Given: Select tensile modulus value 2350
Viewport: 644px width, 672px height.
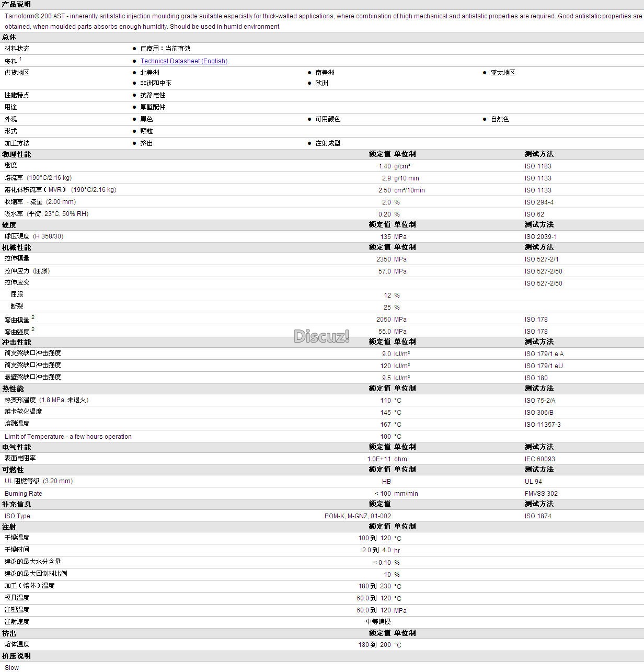Looking at the screenshot, I should (384, 259).
